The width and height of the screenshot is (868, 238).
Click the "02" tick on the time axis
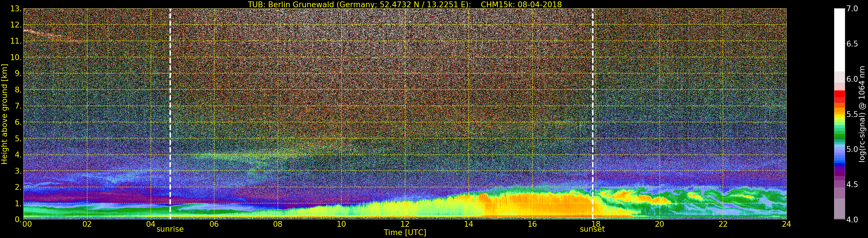point(87,224)
